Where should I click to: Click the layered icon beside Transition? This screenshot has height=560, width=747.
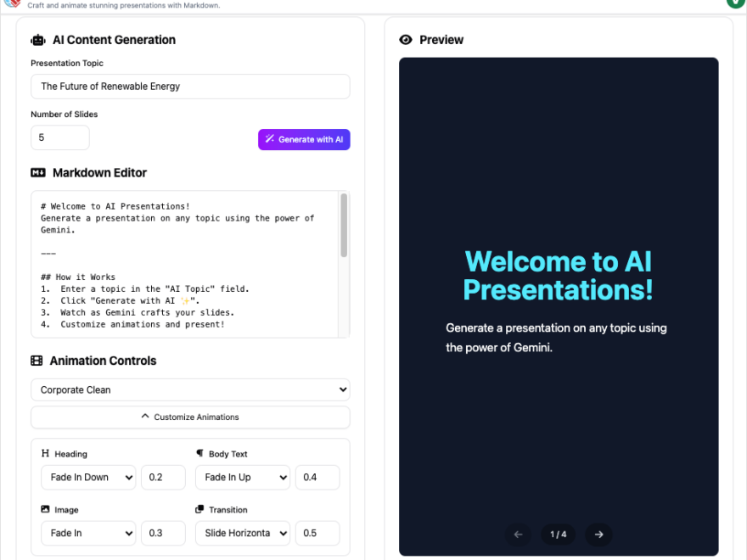point(200,509)
